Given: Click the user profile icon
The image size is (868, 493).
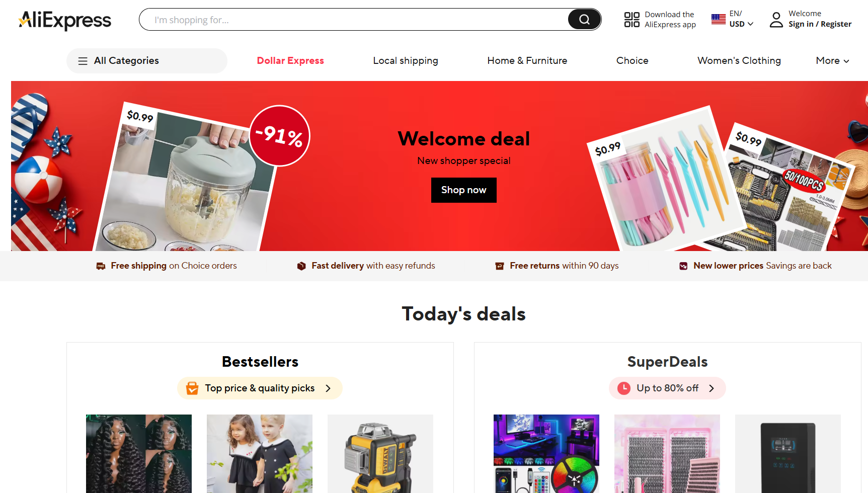Looking at the screenshot, I should tap(776, 20).
